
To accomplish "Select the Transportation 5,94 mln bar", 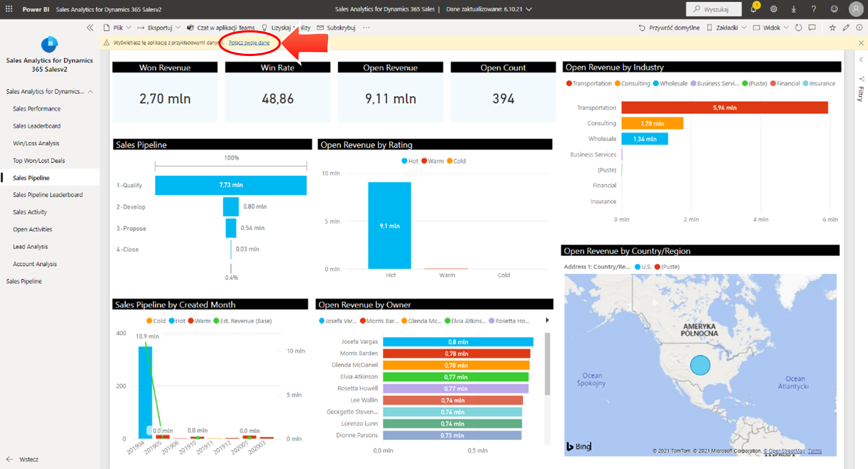I will click(725, 108).
